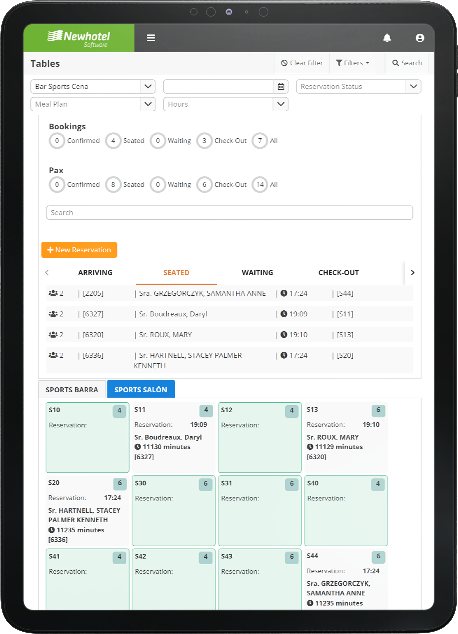Open notifications bell
The width and height of the screenshot is (458, 634).
(387, 38)
